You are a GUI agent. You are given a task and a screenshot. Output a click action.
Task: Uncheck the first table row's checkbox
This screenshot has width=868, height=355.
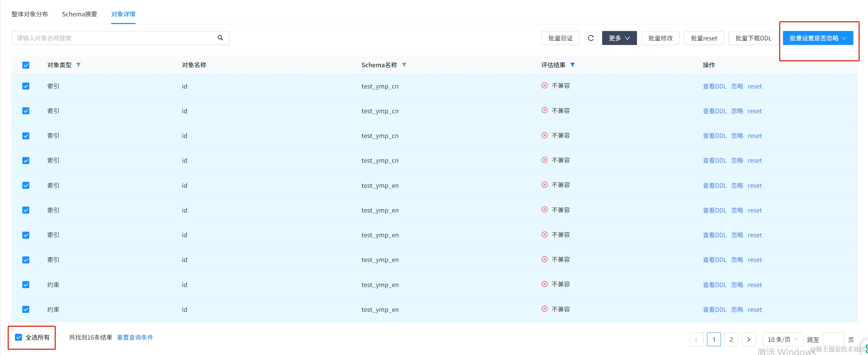tap(26, 86)
